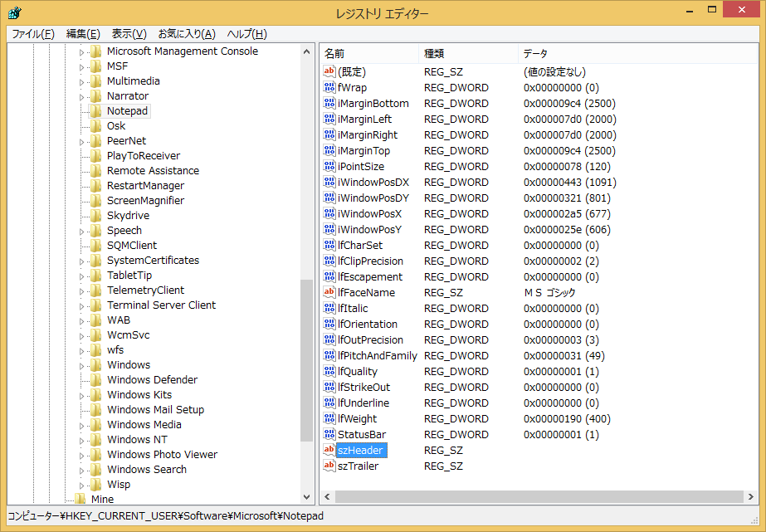Click the string icon beside lfFaceName

coord(329,292)
